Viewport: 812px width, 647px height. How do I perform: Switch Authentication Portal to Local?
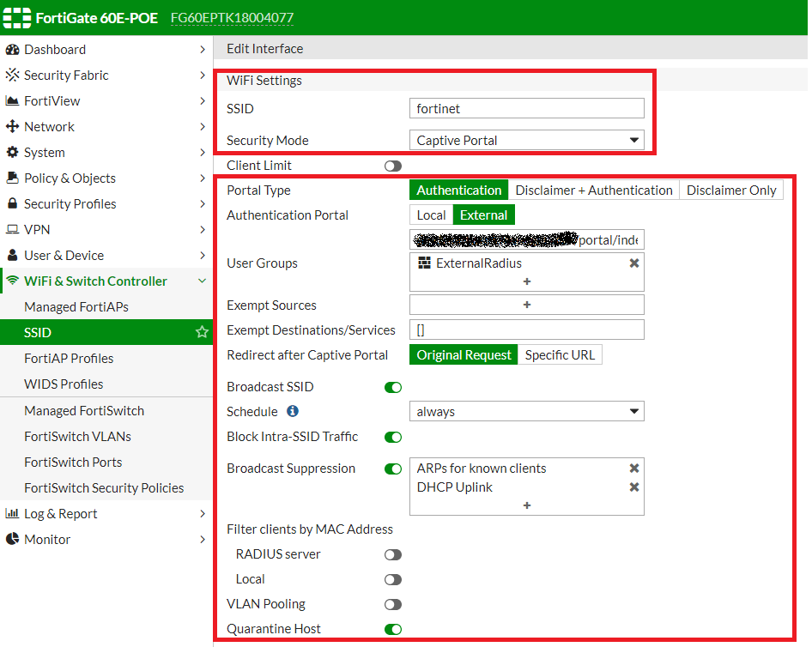[x=431, y=215]
